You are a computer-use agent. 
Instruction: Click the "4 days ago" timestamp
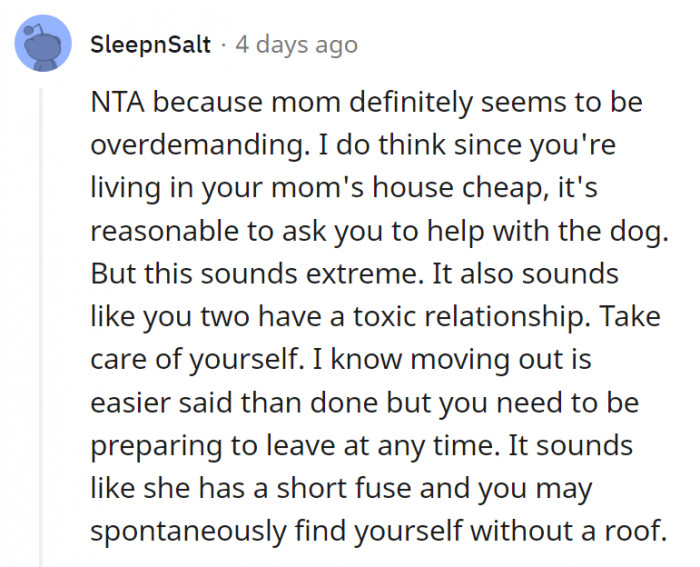click(x=296, y=46)
